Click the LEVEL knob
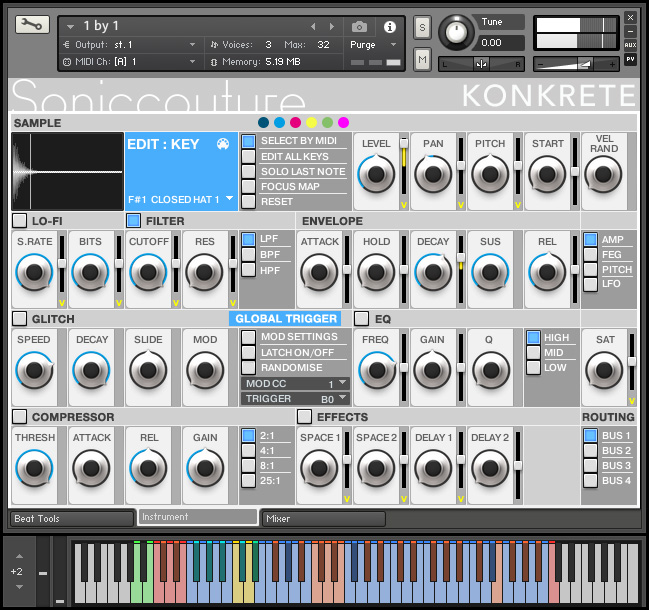 pos(376,174)
